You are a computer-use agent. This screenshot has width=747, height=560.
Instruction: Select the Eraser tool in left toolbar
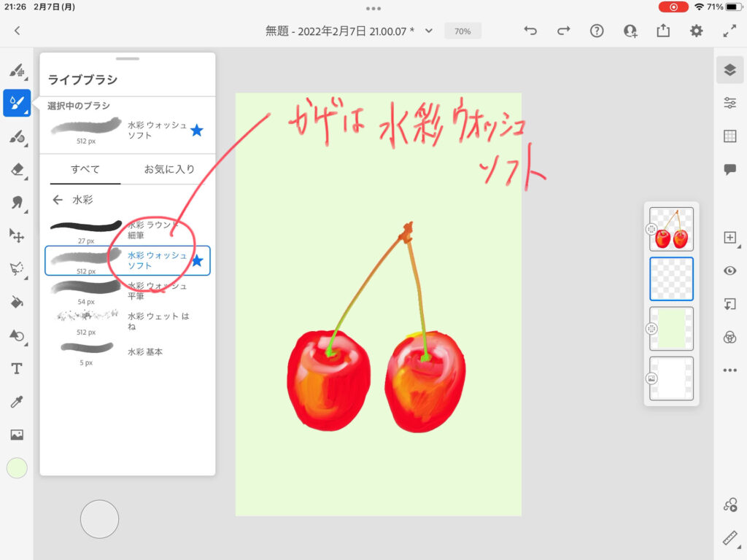(17, 170)
